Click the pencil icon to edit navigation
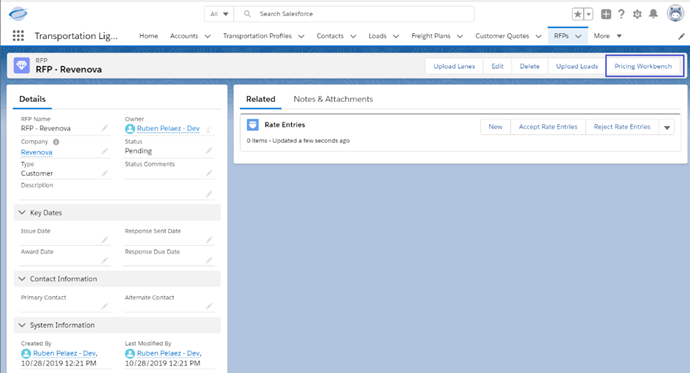Viewport: 690px width, 373px height. (681, 36)
